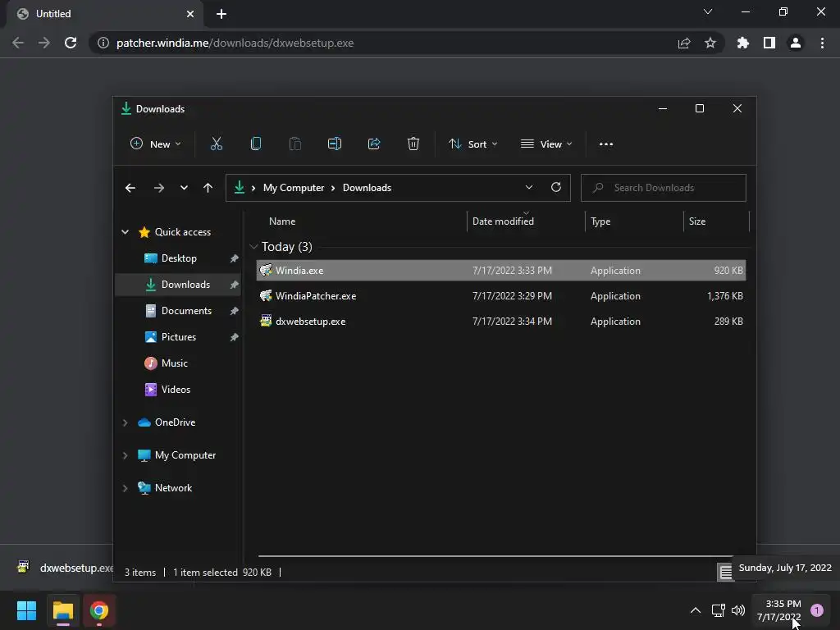Select Pictures in the sidebar
Image resolution: width=840 pixels, height=630 pixels.
[x=178, y=337]
